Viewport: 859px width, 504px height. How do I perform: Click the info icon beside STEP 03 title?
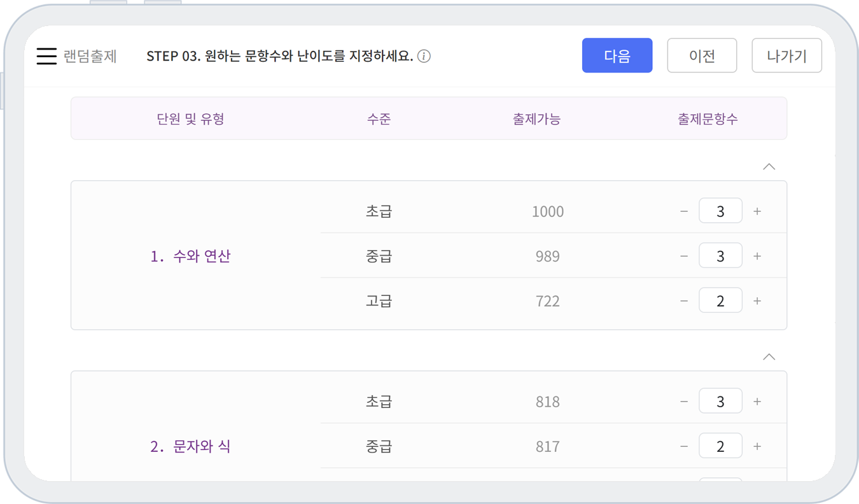click(x=424, y=56)
